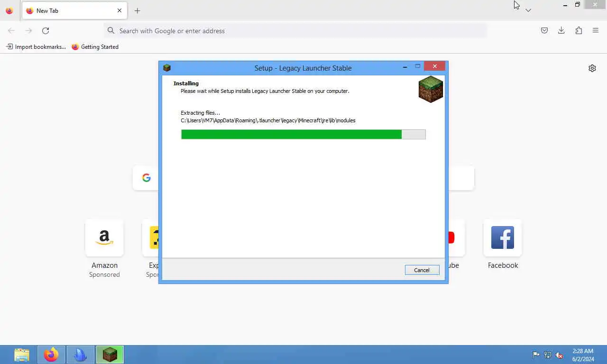Open the Amazon sponsored shortcut
This screenshot has width=607, height=364.
tap(104, 237)
